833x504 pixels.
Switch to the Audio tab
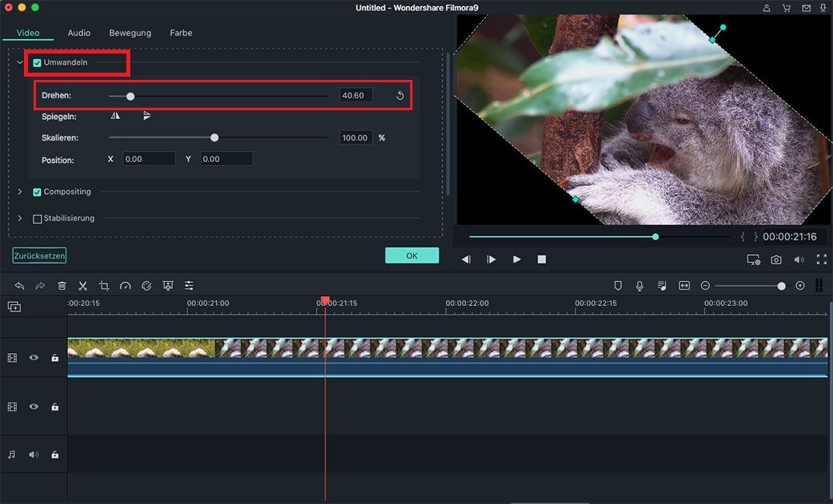[x=78, y=33]
